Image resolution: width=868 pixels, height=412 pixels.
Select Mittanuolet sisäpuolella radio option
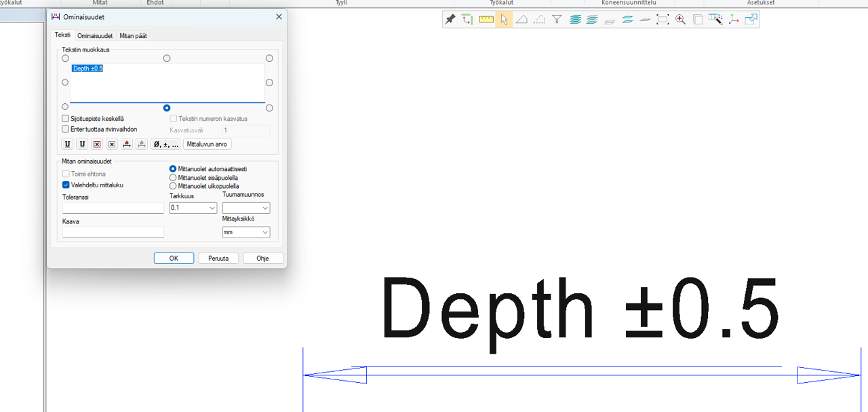pyautogui.click(x=173, y=177)
